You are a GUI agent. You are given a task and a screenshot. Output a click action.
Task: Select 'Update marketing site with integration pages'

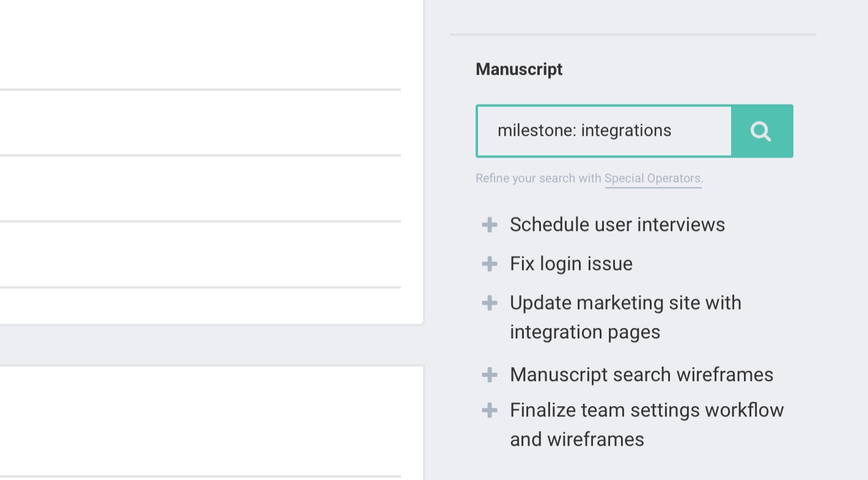tap(625, 318)
